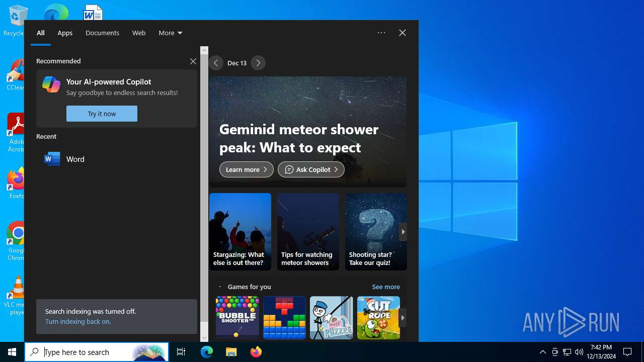The height and width of the screenshot is (362, 644).
Task: Select the All search tab
Action: point(41,33)
